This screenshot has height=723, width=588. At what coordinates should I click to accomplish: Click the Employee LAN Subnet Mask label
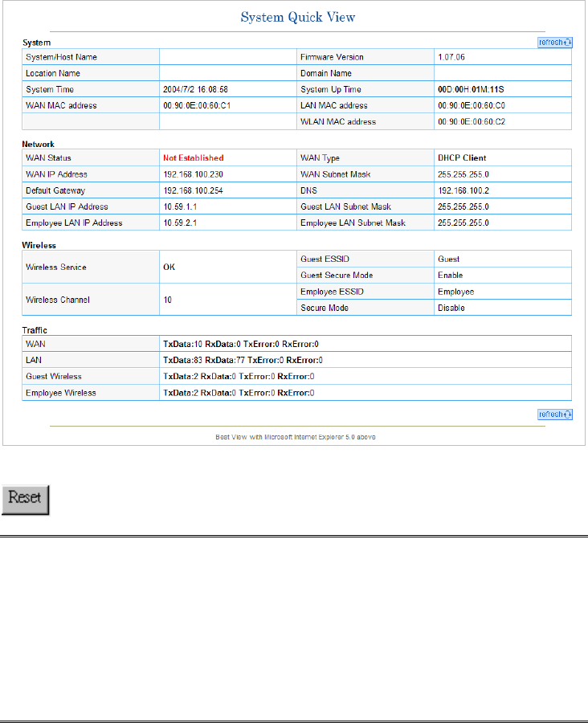pos(353,223)
